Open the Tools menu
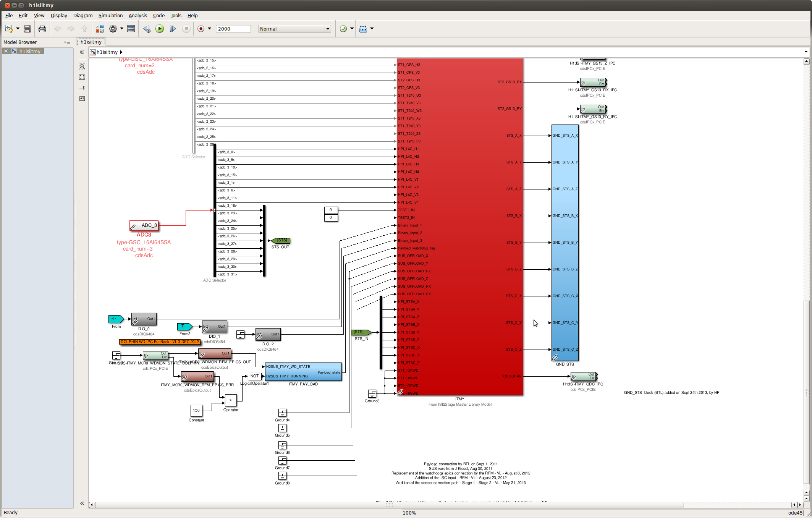The width and height of the screenshot is (812, 518). coord(176,15)
